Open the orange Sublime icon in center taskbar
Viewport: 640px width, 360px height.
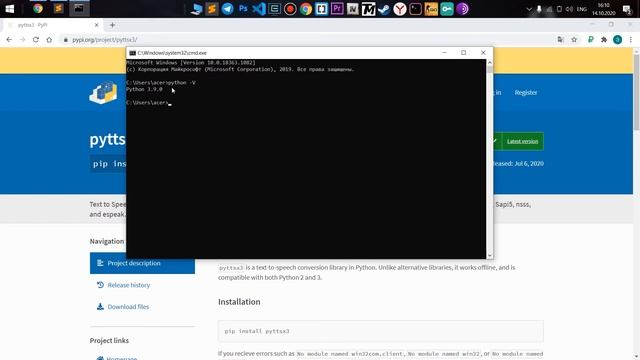point(212,9)
